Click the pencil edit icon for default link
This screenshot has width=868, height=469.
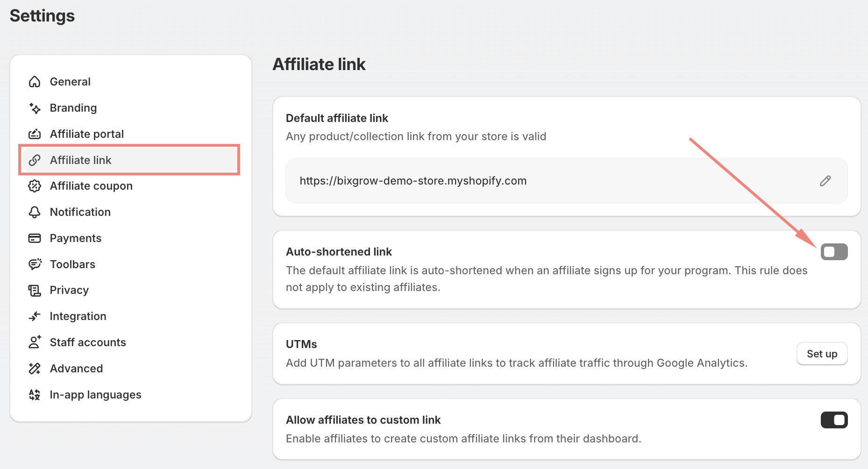(825, 181)
